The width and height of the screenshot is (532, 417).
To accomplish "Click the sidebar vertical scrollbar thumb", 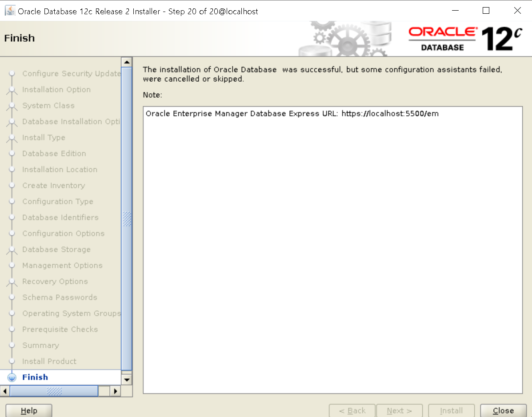I will pyautogui.click(x=127, y=218).
